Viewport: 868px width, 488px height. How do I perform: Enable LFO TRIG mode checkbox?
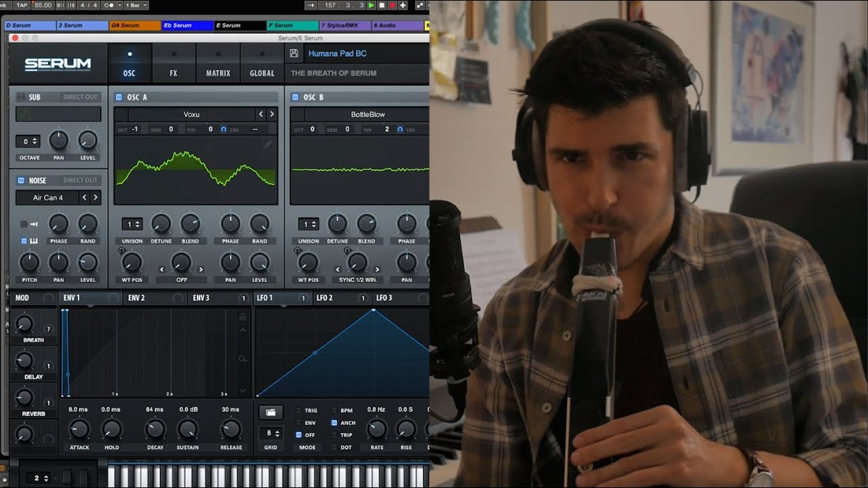pyautogui.click(x=299, y=411)
